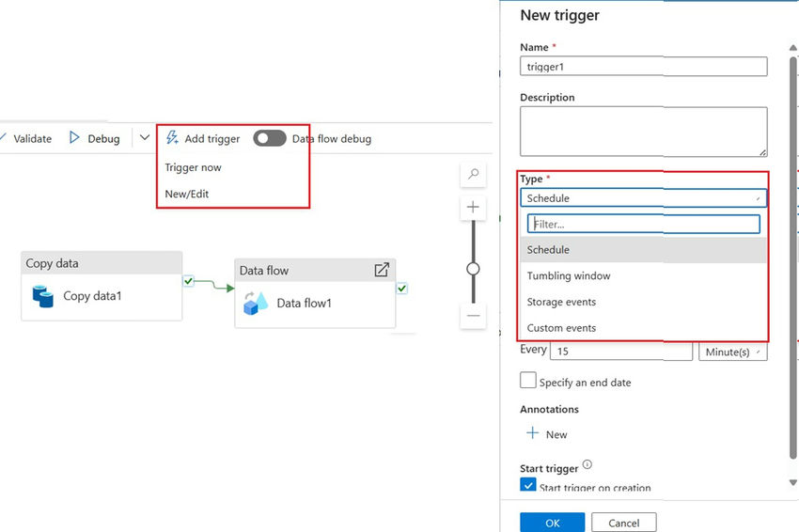Zoom out with the minus icon
Image resolution: width=799 pixels, height=532 pixels.
474,316
